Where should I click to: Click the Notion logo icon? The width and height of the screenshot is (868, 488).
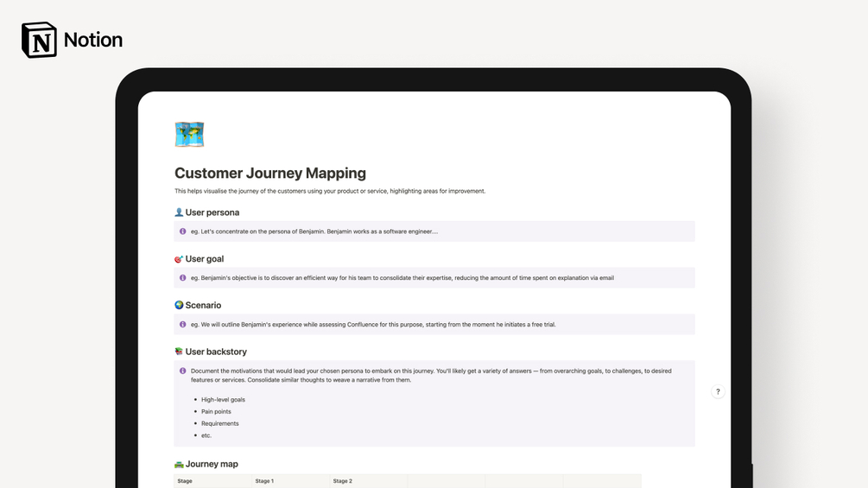39,40
